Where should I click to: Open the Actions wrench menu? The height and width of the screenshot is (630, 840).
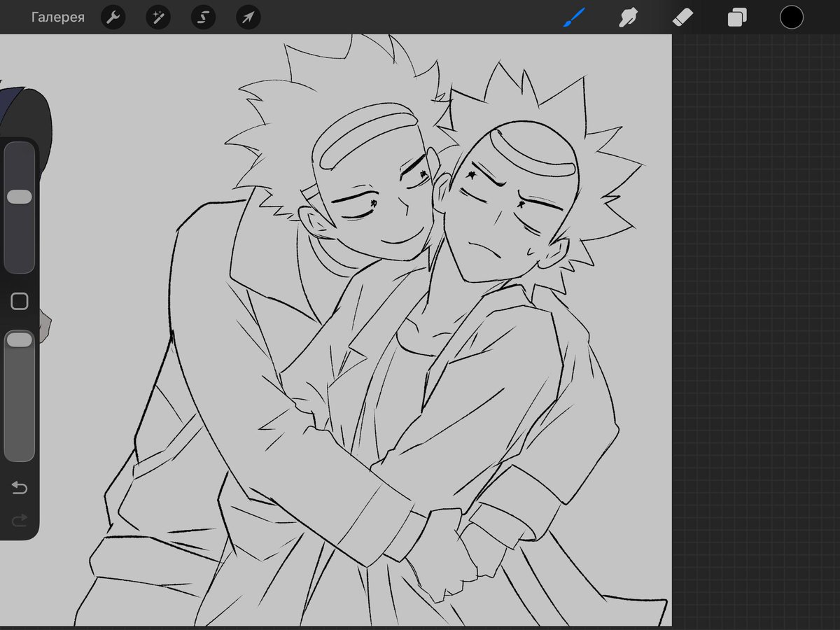click(113, 17)
